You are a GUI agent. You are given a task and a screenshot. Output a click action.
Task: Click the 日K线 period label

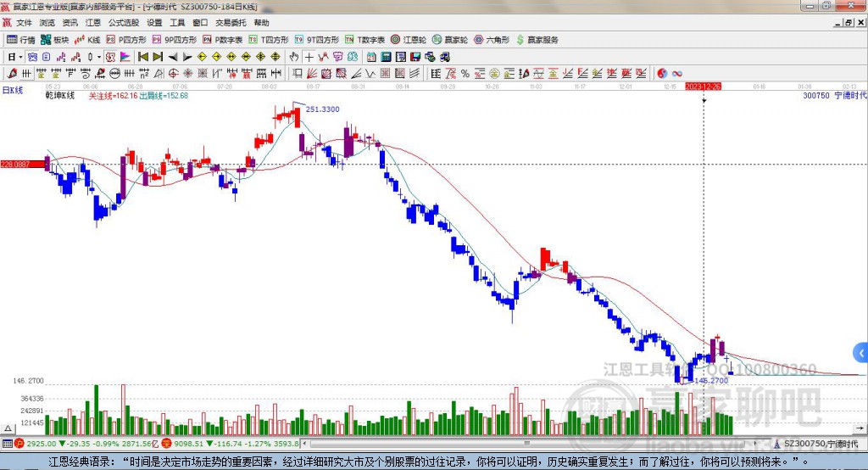(x=12, y=90)
